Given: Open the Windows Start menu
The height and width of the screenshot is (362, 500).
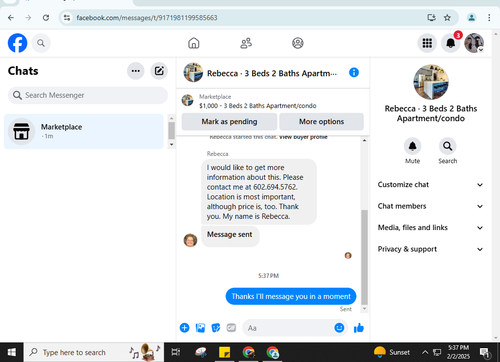Looking at the screenshot, I should pyautogui.click(x=12, y=352).
